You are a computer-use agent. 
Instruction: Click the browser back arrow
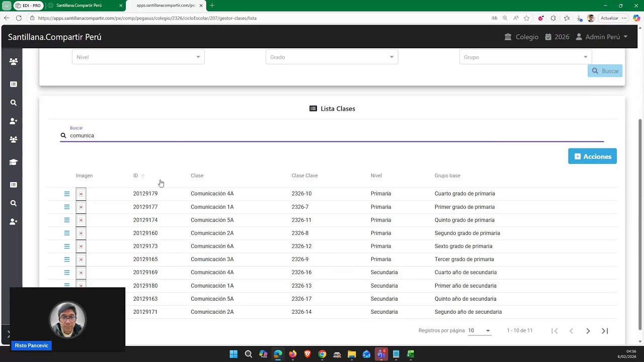[x=7, y=18]
